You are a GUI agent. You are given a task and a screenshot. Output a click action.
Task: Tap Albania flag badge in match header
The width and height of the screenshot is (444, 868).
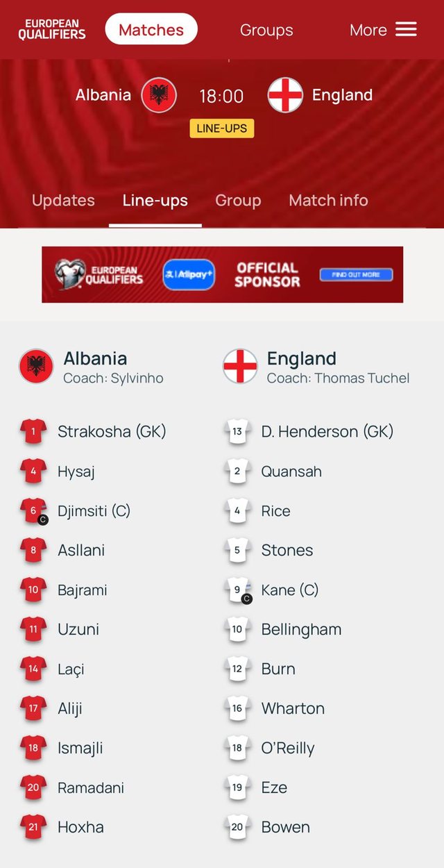click(x=159, y=95)
